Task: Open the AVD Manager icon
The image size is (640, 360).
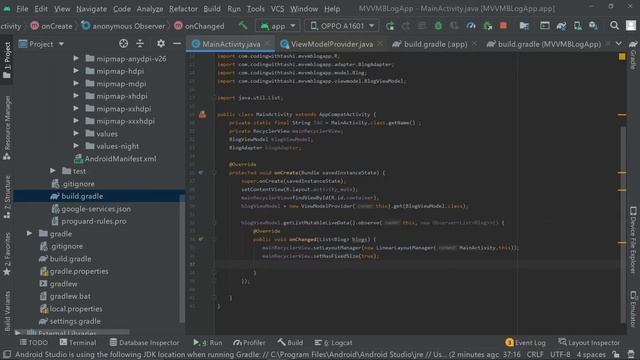Action: tap(578, 26)
